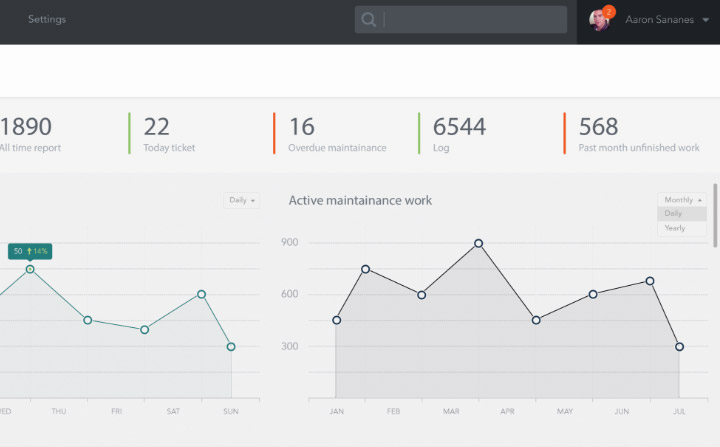The width and height of the screenshot is (720, 447).
Task: Click the vertical scrollbar on the right edge
Action: pos(715,215)
